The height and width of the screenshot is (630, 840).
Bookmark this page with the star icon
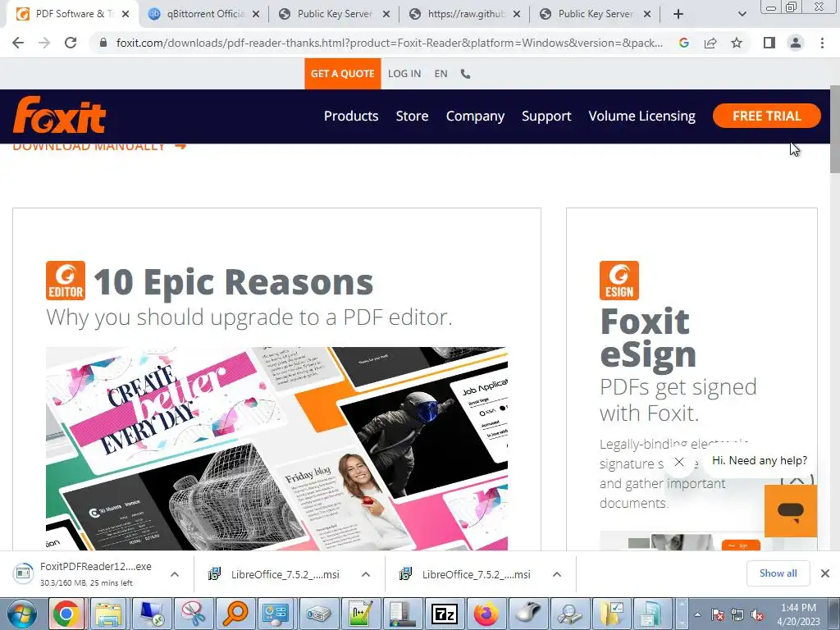737,43
